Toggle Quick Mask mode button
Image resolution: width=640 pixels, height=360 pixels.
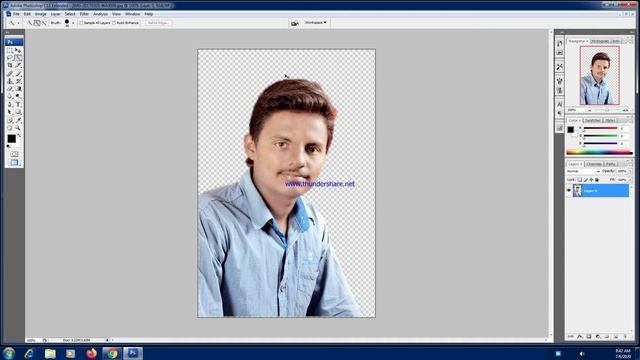pyautogui.click(x=14, y=154)
